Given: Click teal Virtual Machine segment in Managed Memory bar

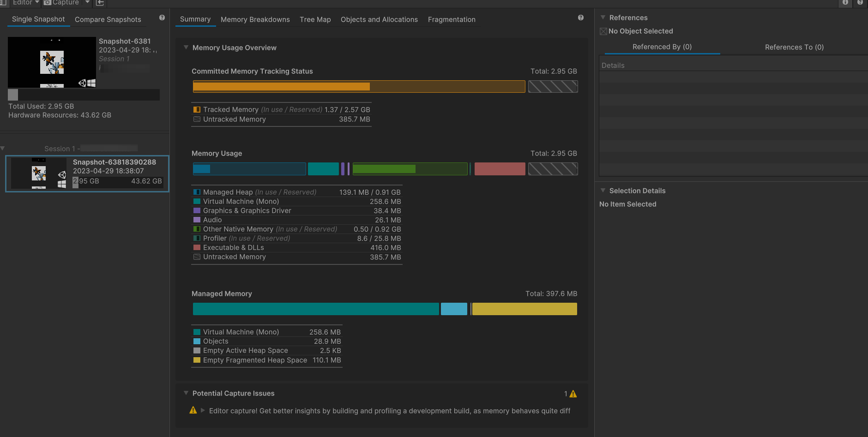Looking at the screenshot, I should click(316, 309).
